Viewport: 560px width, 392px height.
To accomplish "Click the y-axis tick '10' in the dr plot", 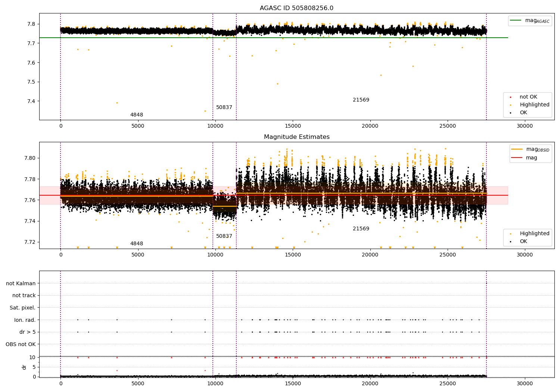I will pyautogui.click(x=32, y=358).
